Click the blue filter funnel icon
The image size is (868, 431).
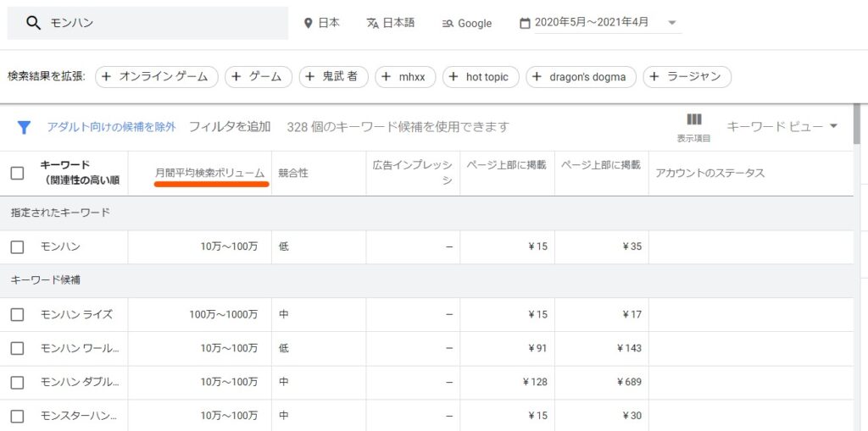[23, 127]
